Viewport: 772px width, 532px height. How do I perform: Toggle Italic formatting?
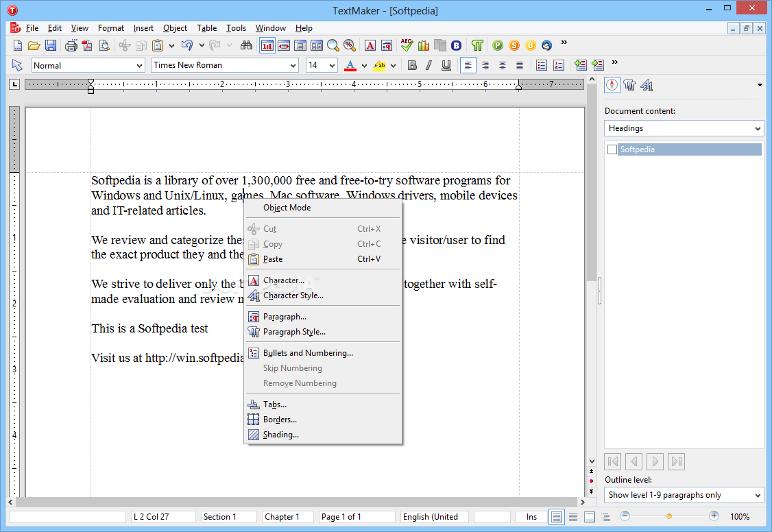pos(429,65)
